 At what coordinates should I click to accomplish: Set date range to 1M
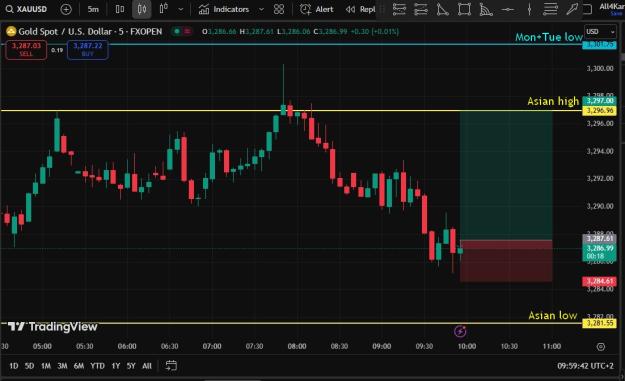click(x=46, y=365)
